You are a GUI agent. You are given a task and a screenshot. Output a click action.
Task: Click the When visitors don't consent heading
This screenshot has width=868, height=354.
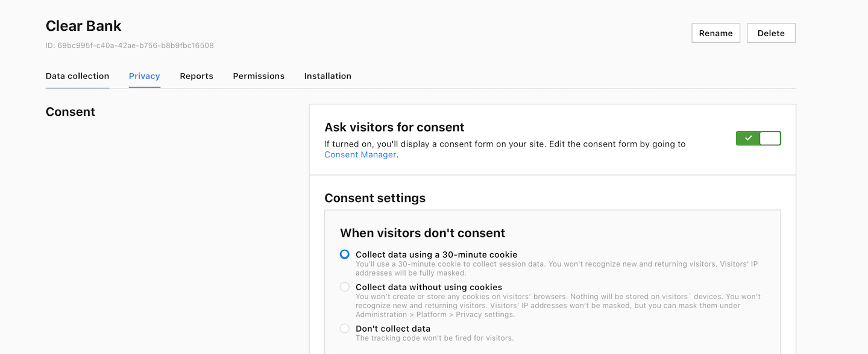click(423, 233)
